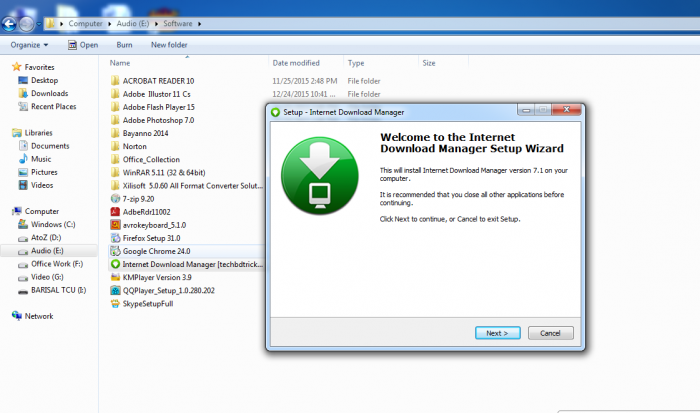Select the Office_Collection folder icon

115,159
